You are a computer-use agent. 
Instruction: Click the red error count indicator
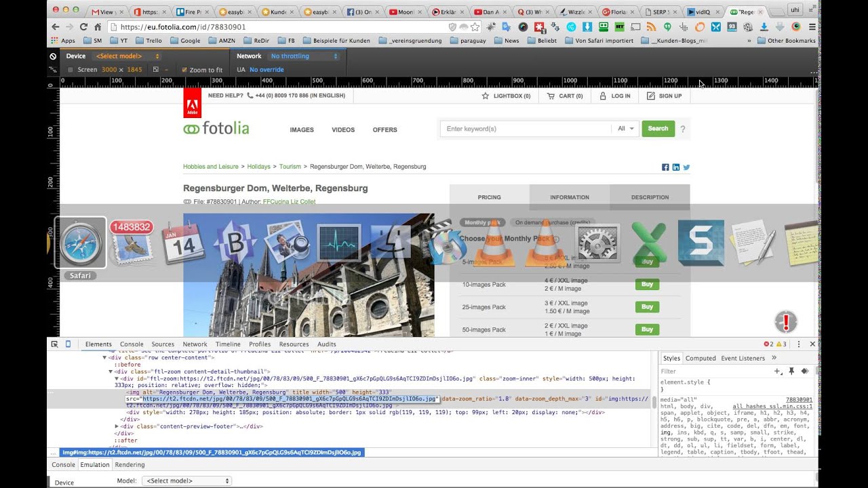click(768, 344)
